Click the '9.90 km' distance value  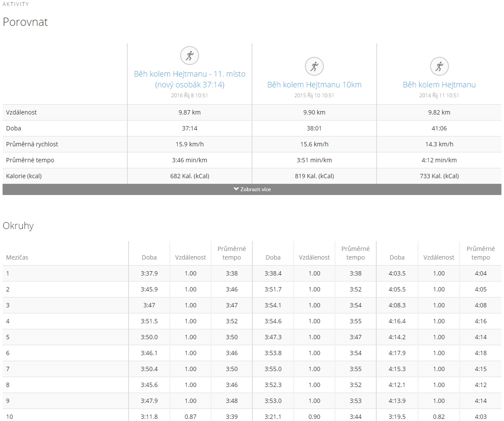[x=314, y=112]
